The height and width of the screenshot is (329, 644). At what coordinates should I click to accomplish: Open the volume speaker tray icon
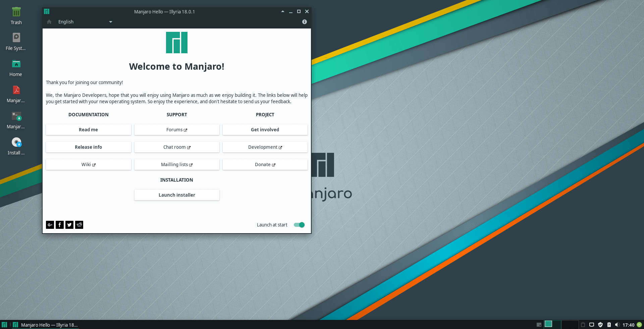point(618,325)
